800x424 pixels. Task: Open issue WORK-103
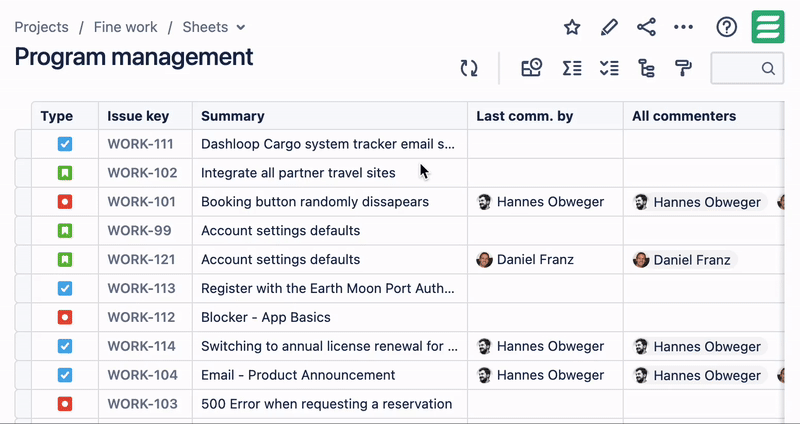(x=142, y=404)
